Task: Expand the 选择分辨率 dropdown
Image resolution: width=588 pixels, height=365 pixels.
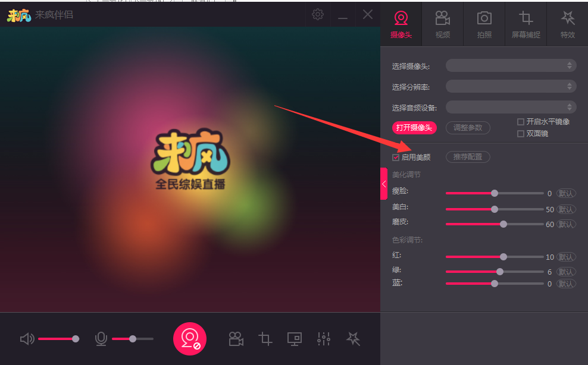Action: [x=511, y=86]
